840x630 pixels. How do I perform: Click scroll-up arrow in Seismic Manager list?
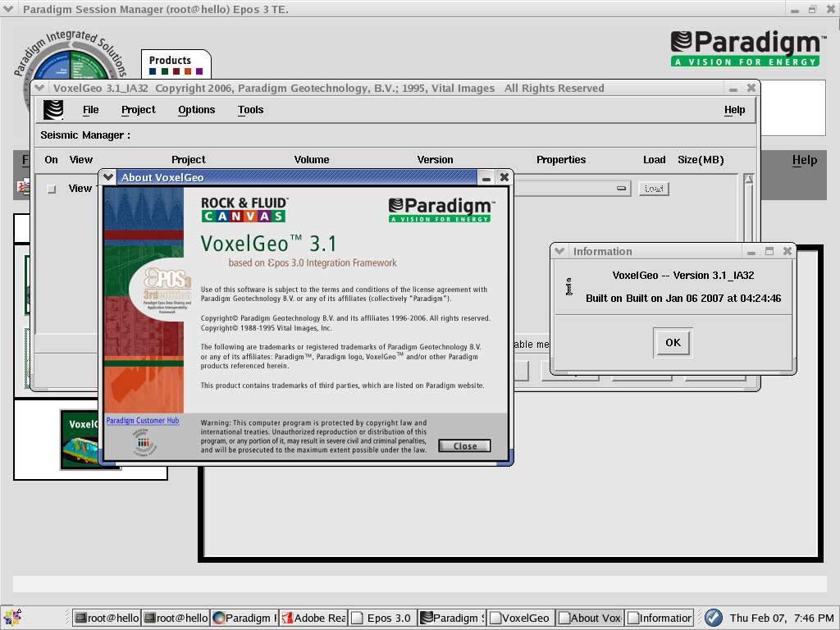pos(748,180)
